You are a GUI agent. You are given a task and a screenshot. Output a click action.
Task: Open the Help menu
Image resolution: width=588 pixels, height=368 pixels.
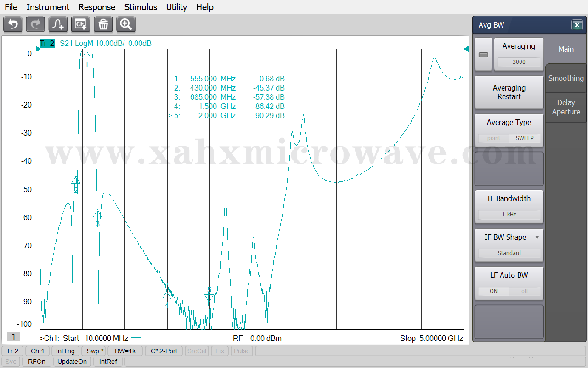click(x=204, y=7)
